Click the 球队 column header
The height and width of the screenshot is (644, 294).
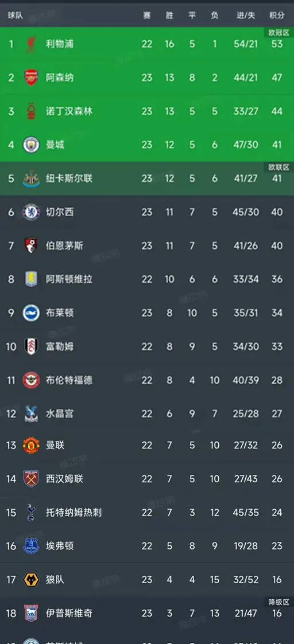pyautogui.click(x=15, y=15)
